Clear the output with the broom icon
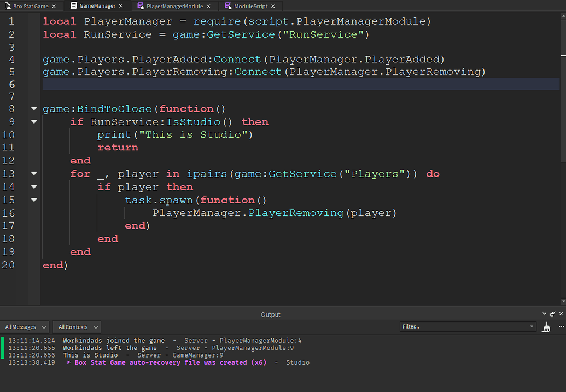566x392 pixels. click(546, 327)
